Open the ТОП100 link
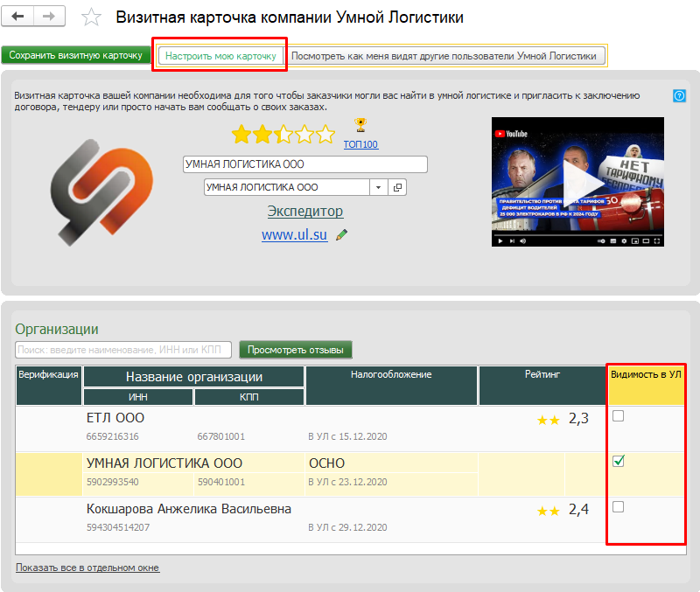This screenshot has height=592, width=700. click(360, 144)
